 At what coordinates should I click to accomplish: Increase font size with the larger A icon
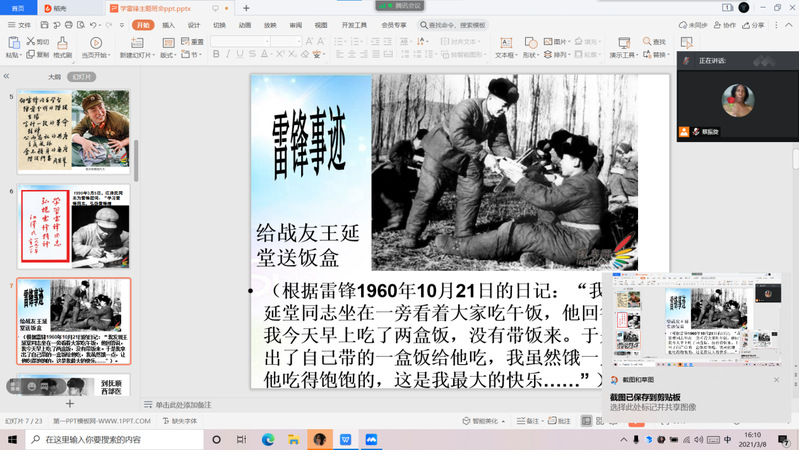(x=309, y=41)
